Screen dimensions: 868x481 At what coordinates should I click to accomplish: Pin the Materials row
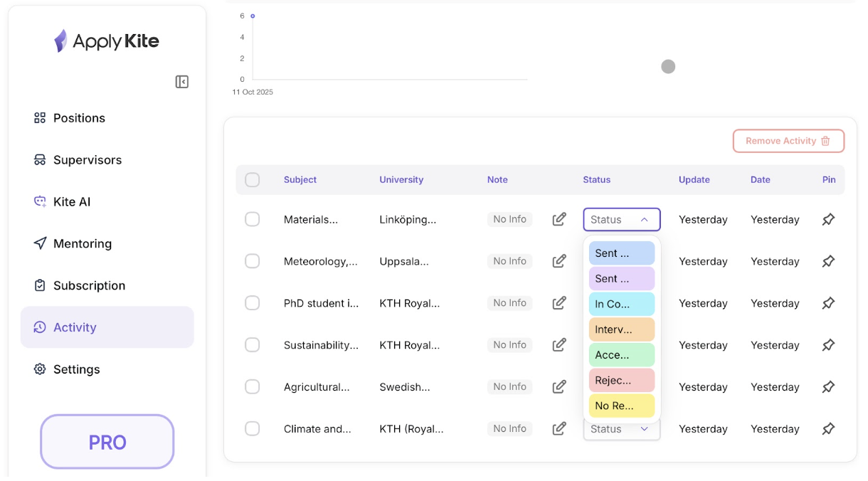(828, 220)
